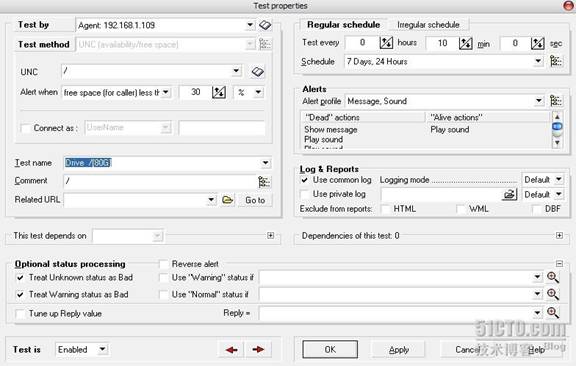Open the Schedule editor tree icon
This screenshot has height=366, width=576.
(556, 61)
